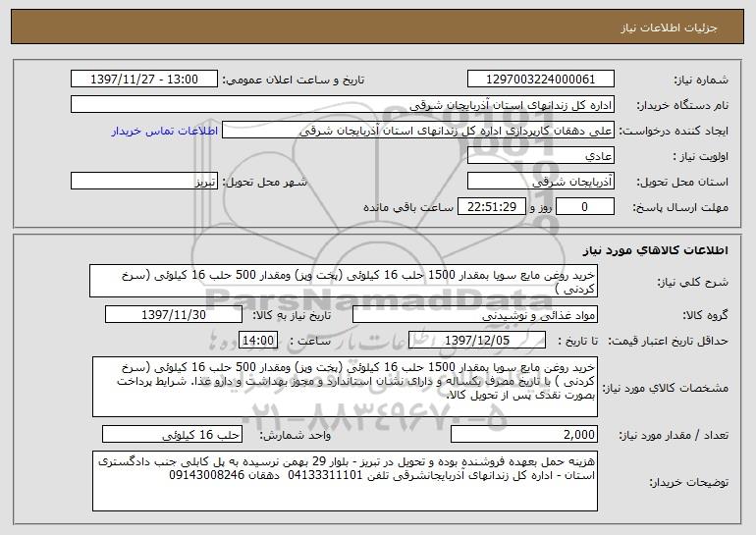The width and height of the screenshot is (756, 535).
Task: Click the remaining days field showing 0
Action: 585,207
